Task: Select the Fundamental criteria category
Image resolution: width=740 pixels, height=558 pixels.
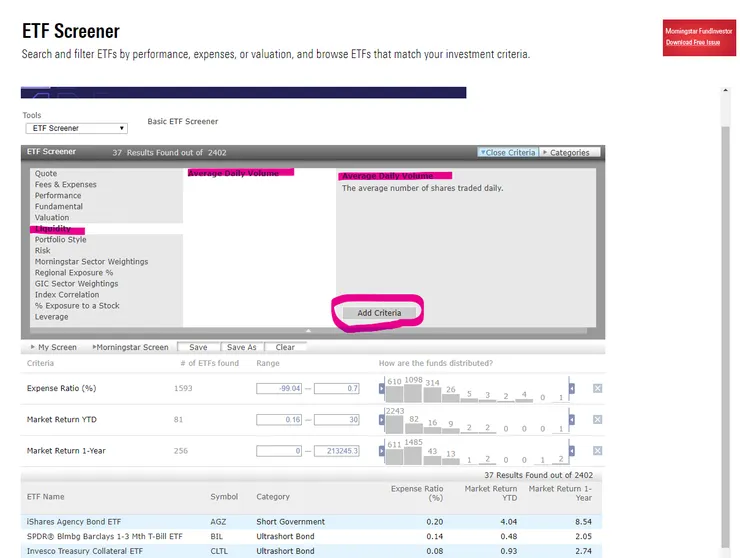Action: pyautogui.click(x=59, y=206)
